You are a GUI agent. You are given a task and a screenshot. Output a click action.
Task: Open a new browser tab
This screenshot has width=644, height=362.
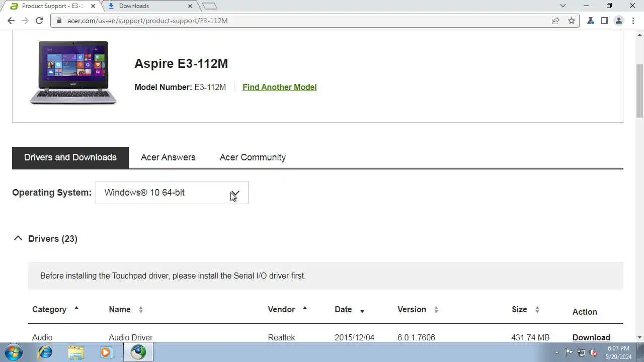coord(209,6)
